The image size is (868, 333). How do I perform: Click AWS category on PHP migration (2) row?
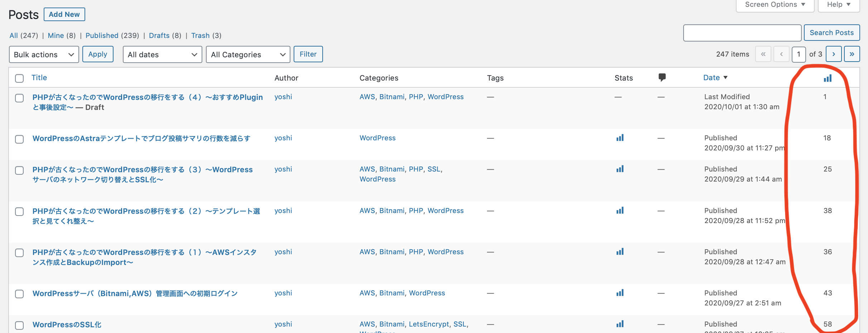click(x=367, y=211)
